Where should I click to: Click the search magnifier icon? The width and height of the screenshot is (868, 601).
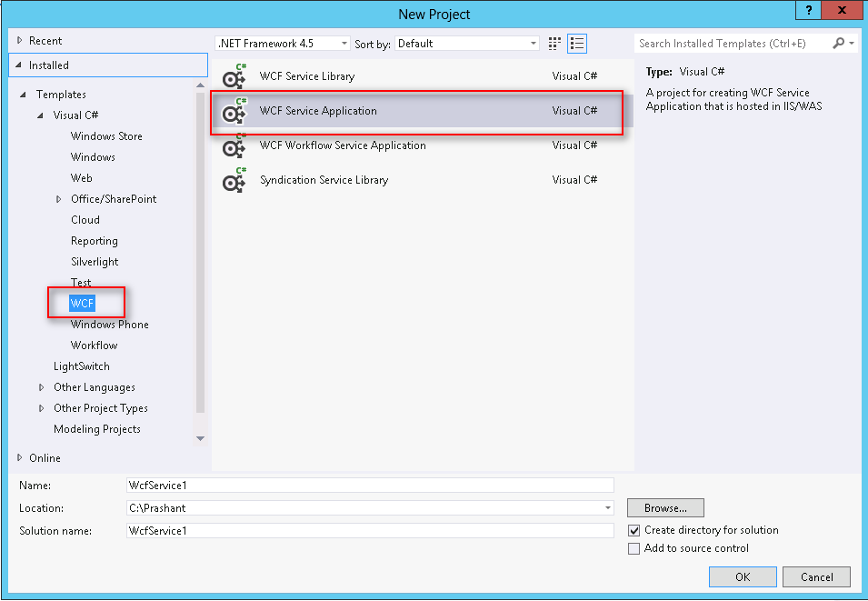[839, 44]
